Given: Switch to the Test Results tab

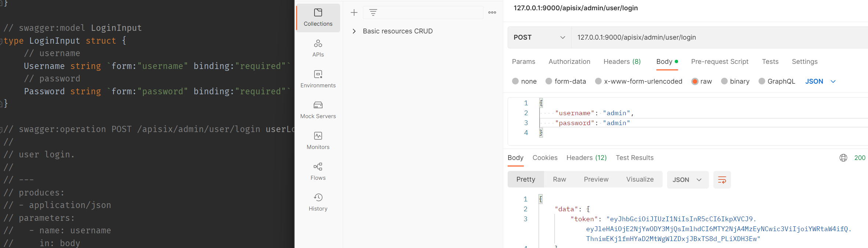Looking at the screenshot, I should point(635,158).
